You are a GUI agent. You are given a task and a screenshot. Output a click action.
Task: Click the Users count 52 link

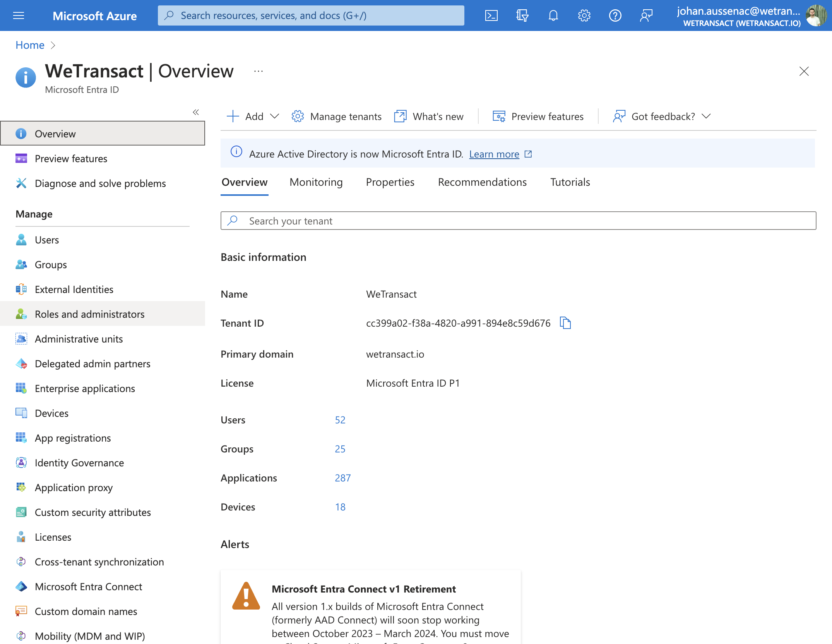(340, 420)
